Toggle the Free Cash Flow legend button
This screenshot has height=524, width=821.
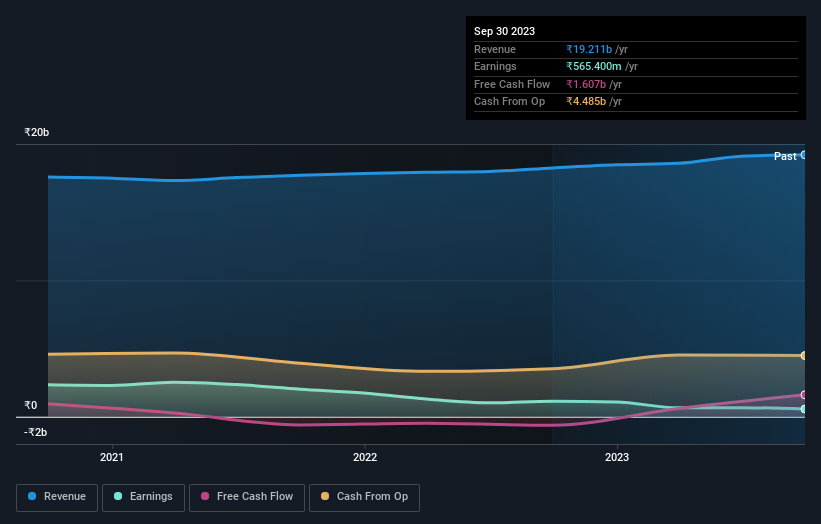tap(247, 497)
